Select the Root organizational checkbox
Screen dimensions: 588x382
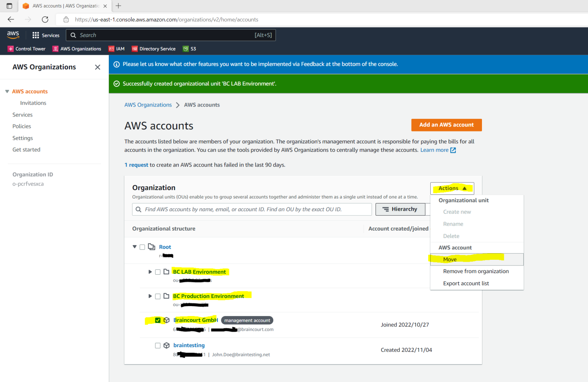point(142,247)
